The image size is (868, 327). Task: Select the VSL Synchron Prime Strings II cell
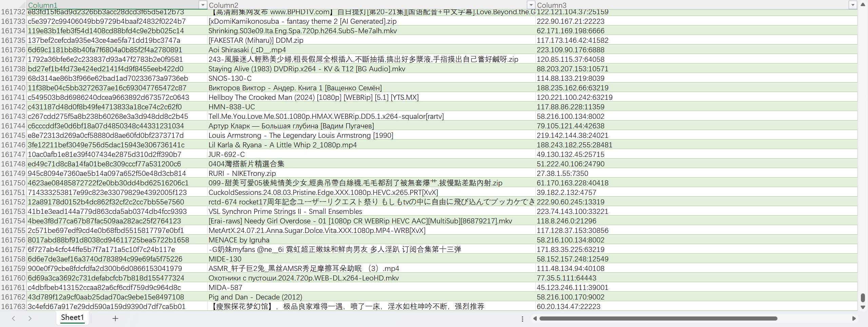click(371, 211)
